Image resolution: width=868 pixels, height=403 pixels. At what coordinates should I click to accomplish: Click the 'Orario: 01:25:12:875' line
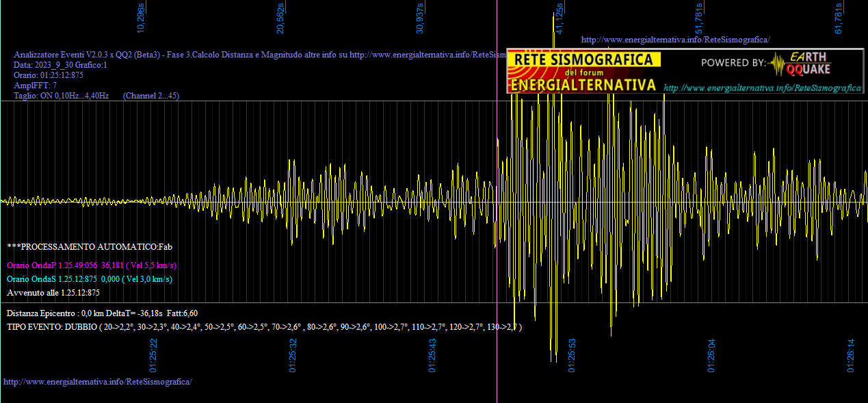(x=49, y=75)
